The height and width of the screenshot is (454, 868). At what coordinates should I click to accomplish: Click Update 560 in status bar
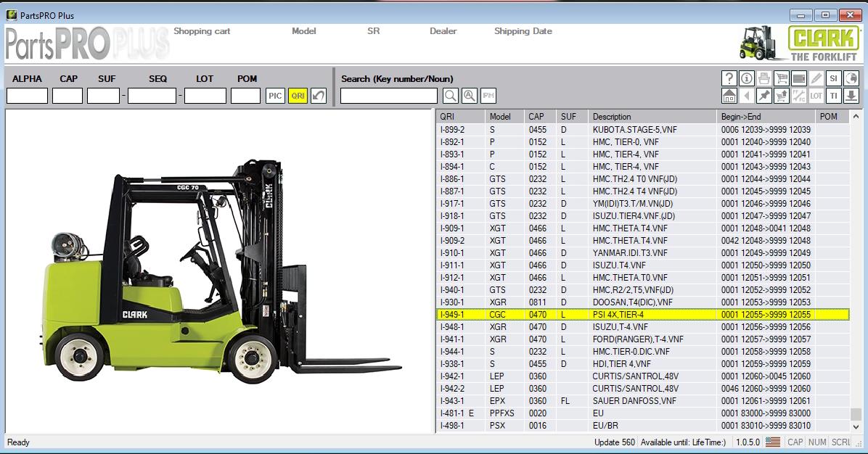click(615, 442)
